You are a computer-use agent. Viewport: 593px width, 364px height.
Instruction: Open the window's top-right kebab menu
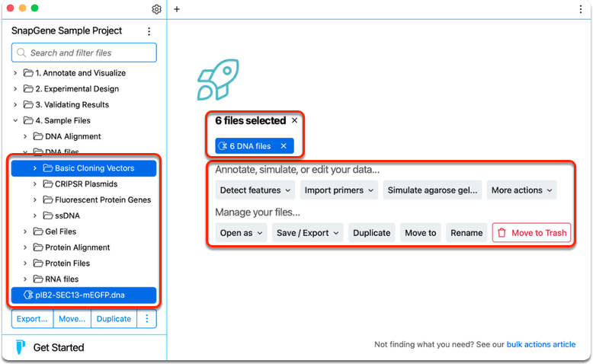click(581, 9)
